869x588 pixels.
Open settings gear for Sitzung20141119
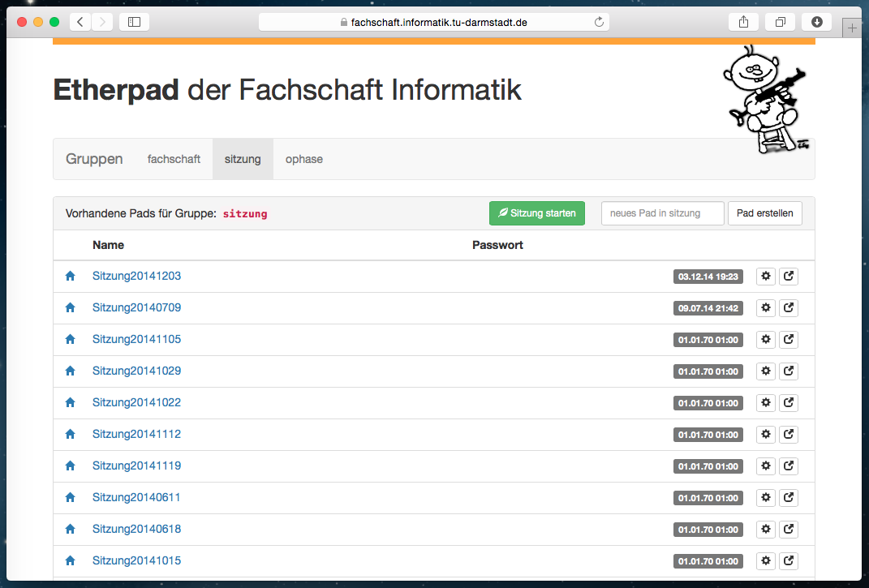[x=766, y=466]
